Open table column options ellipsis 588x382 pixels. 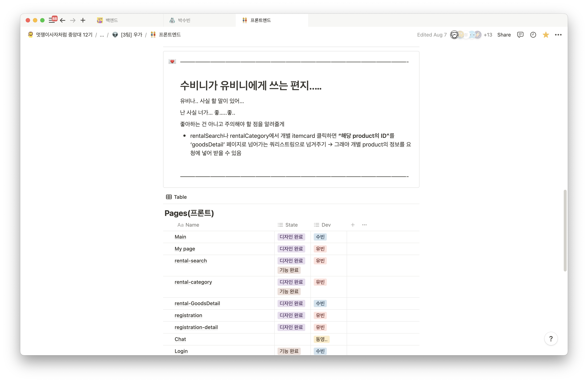point(364,225)
